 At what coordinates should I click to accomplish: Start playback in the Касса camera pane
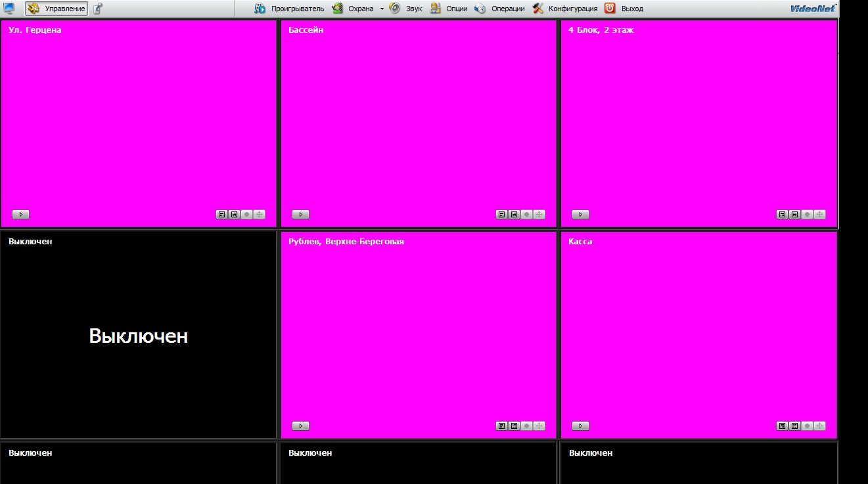click(580, 426)
